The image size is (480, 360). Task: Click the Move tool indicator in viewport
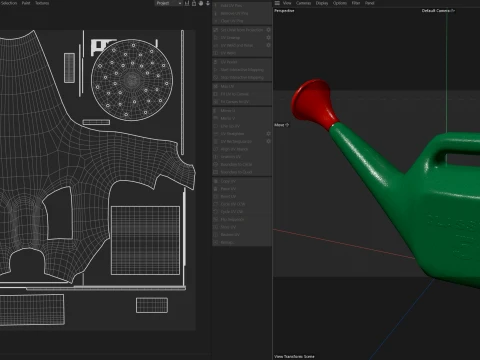coord(281,125)
